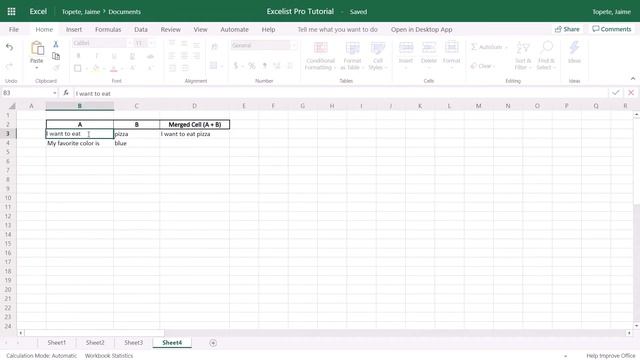Click Open in Desktop App
Viewport: 640px width, 360px height.
(421, 29)
